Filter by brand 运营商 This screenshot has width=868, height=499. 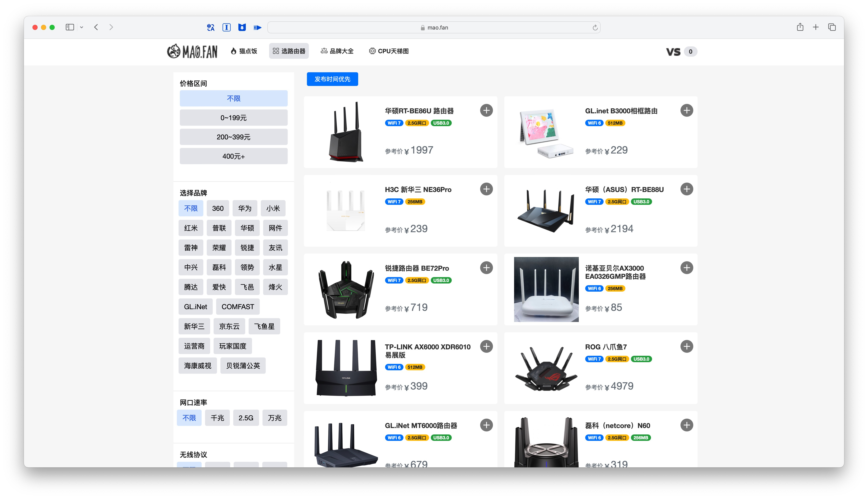(x=194, y=346)
